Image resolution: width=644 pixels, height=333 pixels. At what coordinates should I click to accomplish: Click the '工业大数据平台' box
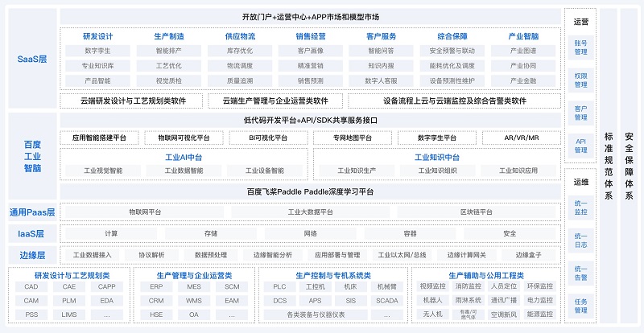(311, 212)
